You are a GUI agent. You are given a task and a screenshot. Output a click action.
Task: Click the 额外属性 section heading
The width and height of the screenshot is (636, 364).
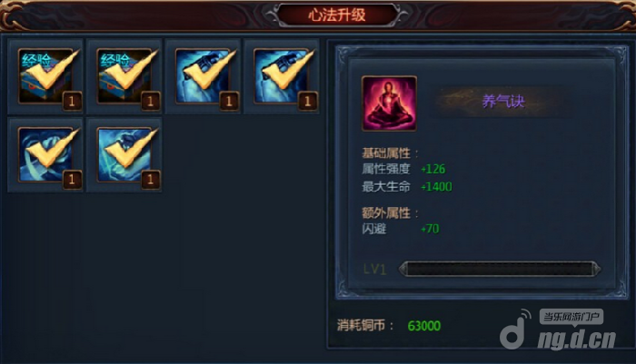tap(386, 212)
